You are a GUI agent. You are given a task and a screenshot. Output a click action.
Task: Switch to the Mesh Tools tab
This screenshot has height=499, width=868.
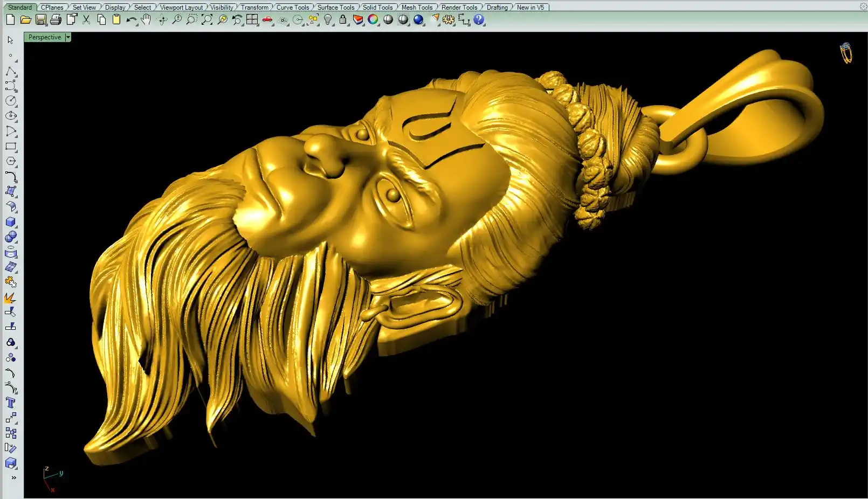coord(417,7)
